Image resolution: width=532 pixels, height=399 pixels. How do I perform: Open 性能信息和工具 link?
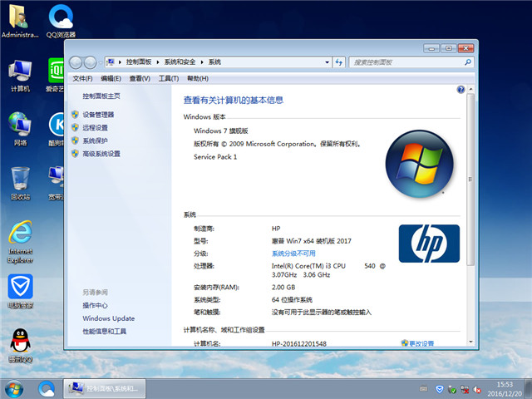tap(105, 331)
